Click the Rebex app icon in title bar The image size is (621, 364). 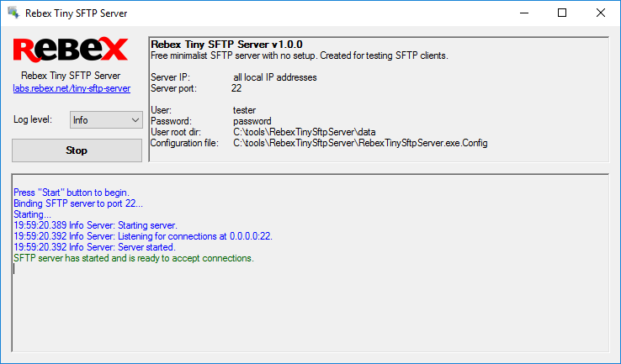tap(13, 13)
